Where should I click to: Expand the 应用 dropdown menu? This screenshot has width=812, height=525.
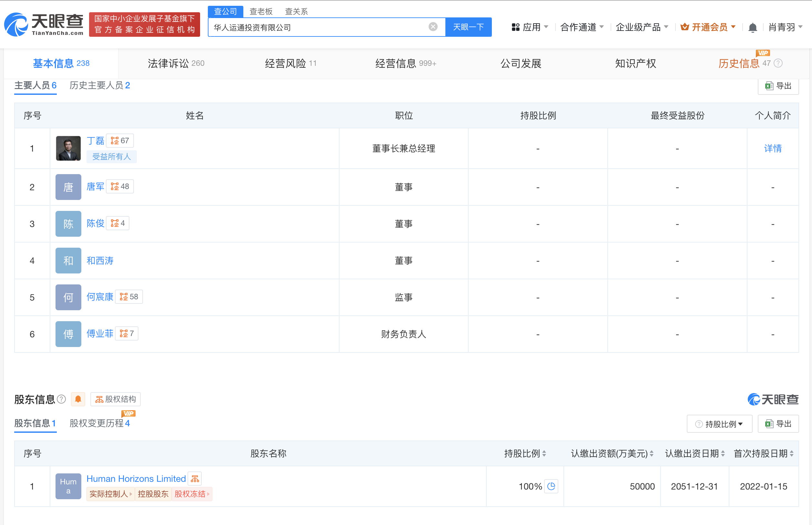(530, 27)
